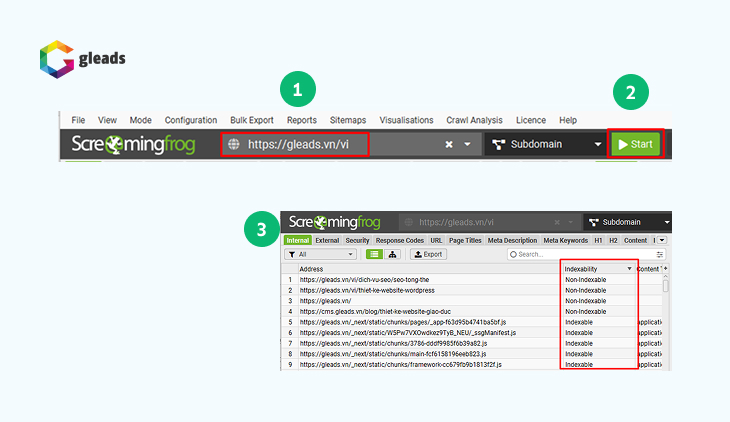Add a column with the plus icon
Image resolution: width=730 pixels, height=422 pixels.
pyautogui.click(x=666, y=269)
